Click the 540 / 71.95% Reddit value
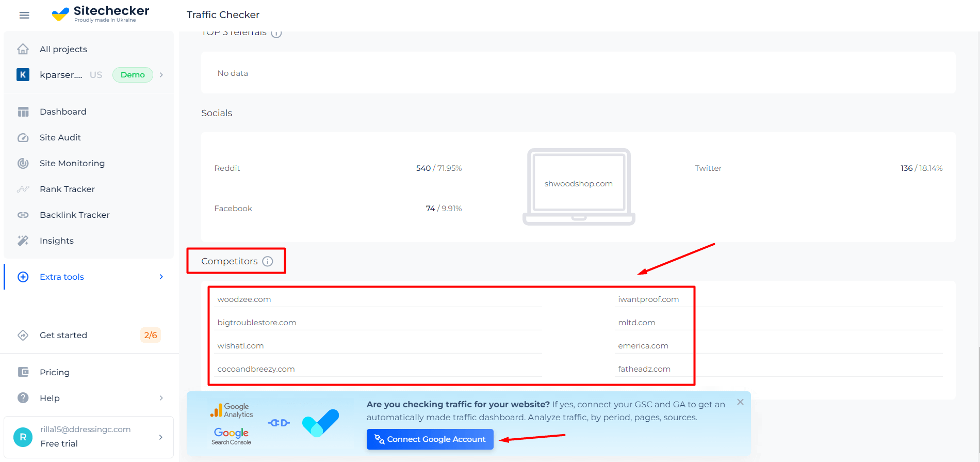980x462 pixels. tap(439, 168)
